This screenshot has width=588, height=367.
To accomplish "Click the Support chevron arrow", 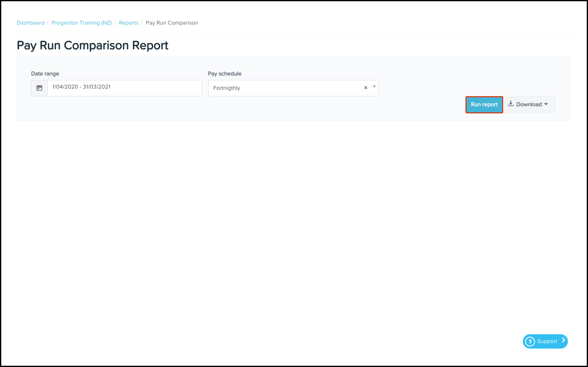I will [x=563, y=341].
